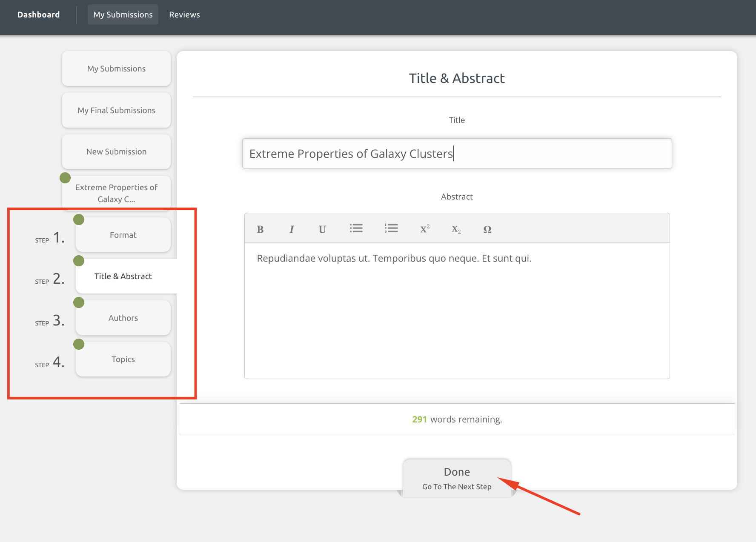The height and width of the screenshot is (542, 756).
Task: Open My Final Submissions in sidebar
Action: 116,110
